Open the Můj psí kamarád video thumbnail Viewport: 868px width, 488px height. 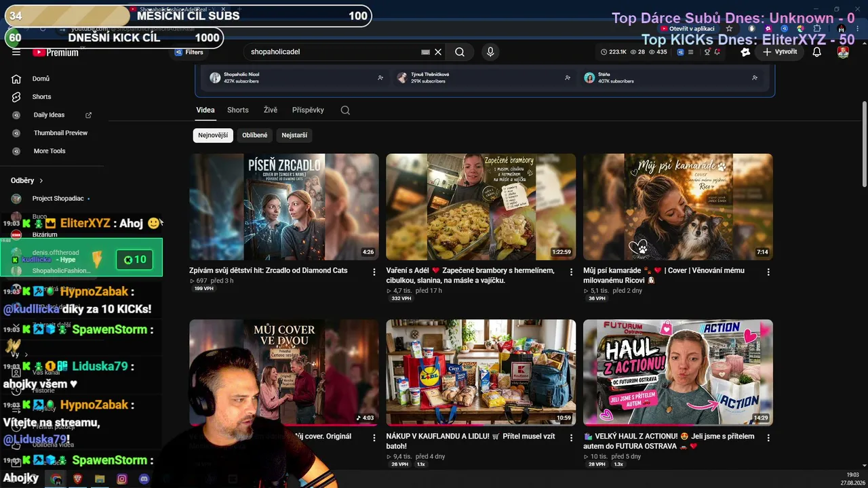click(678, 207)
